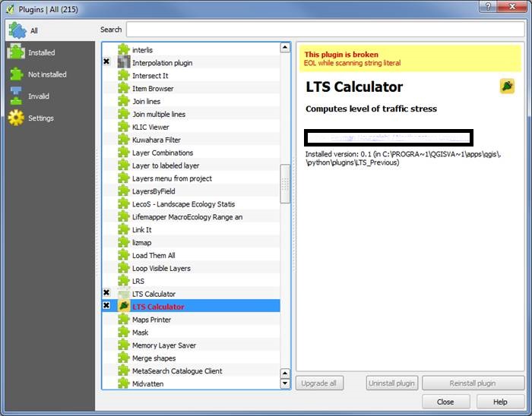Click the interlis plugin puzzle icon
Screen dimensions: 532x416
tap(123, 50)
